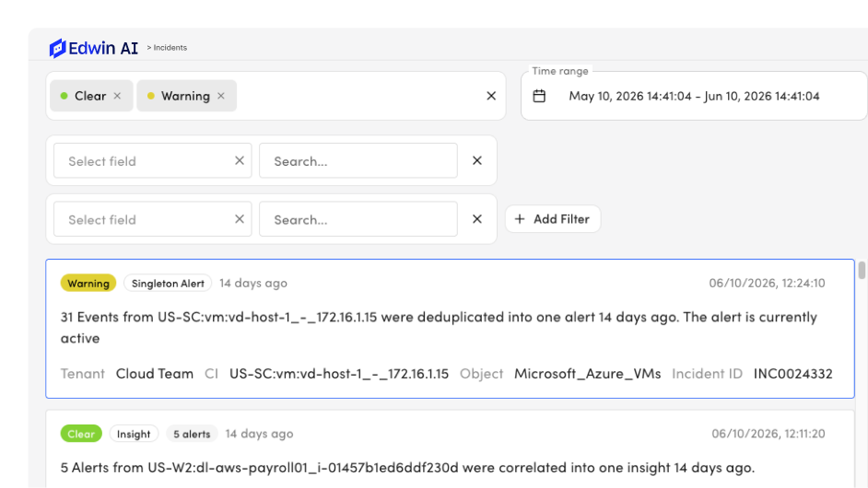Image resolution: width=868 pixels, height=488 pixels.
Task: Select incident timestamp 06/10/2026, 12:24:10
Action: [x=767, y=283]
